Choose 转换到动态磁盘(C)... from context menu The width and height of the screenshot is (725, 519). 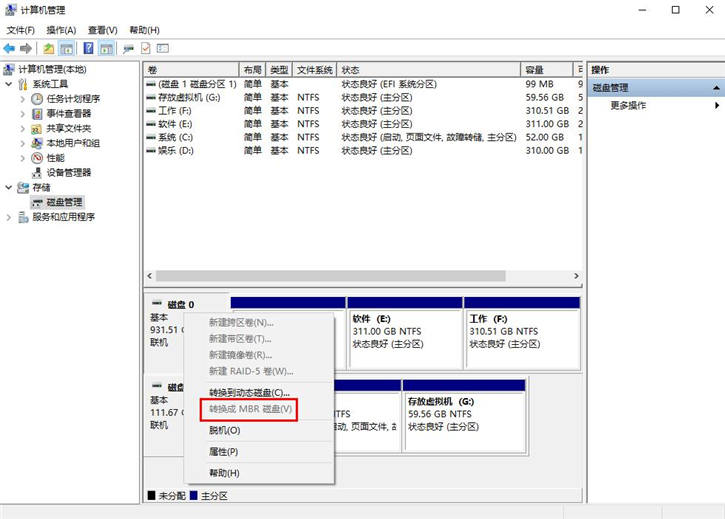click(x=249, y=392)
